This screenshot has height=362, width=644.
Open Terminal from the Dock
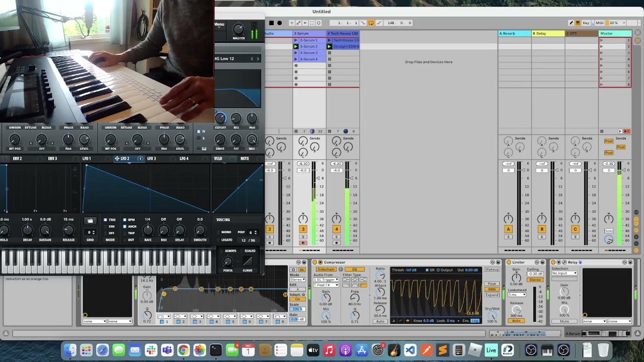click(216, 350)
